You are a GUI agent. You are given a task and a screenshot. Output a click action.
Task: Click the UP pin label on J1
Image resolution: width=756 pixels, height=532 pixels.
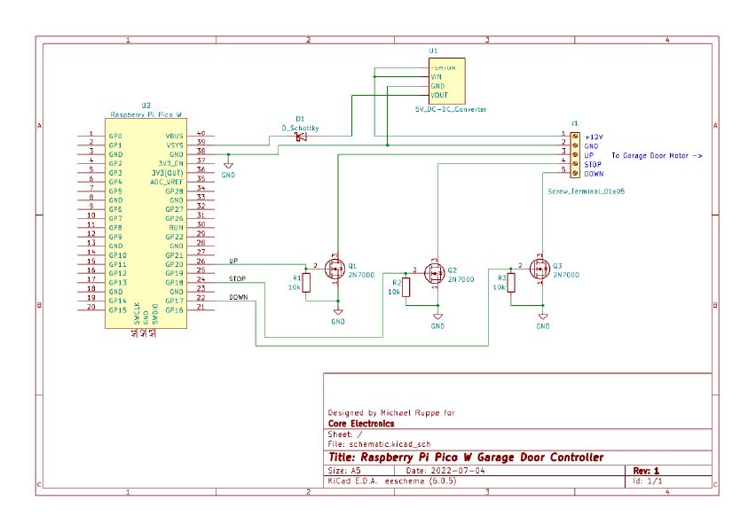click(x=588, y=156)
